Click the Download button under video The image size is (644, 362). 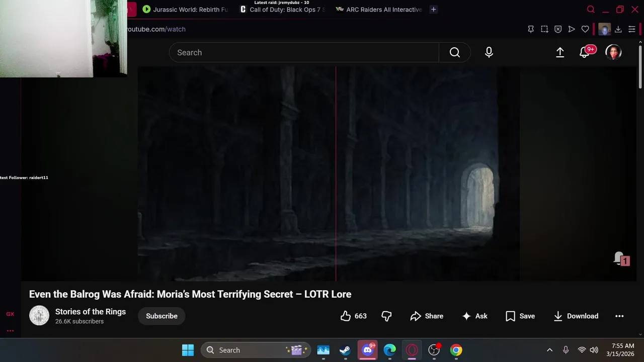click(x=576, y=316)
